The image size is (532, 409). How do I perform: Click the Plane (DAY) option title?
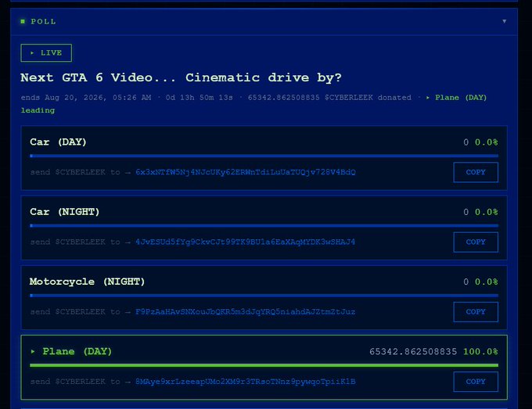coord(77,351)
